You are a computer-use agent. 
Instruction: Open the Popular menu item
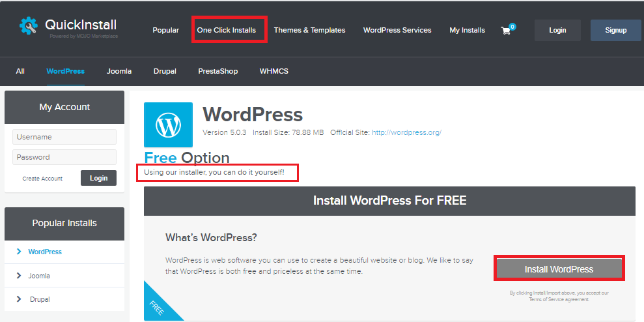[166, 30]
